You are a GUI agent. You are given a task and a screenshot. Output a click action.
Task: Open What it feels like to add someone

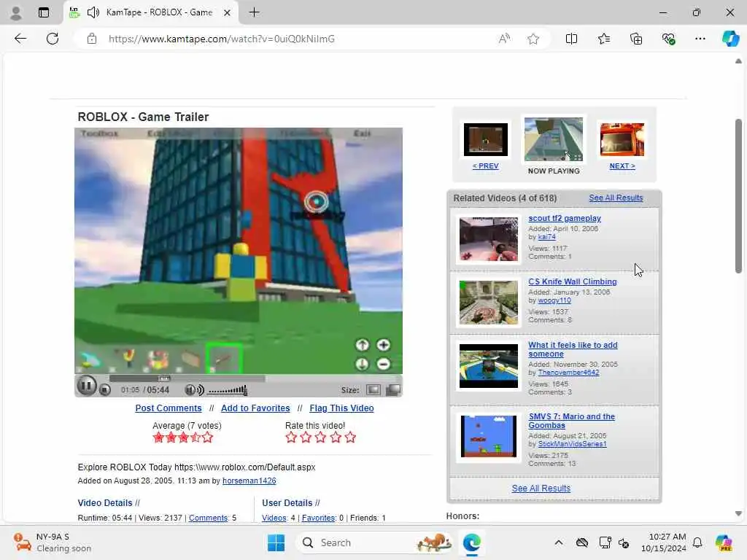pos(573,349)
